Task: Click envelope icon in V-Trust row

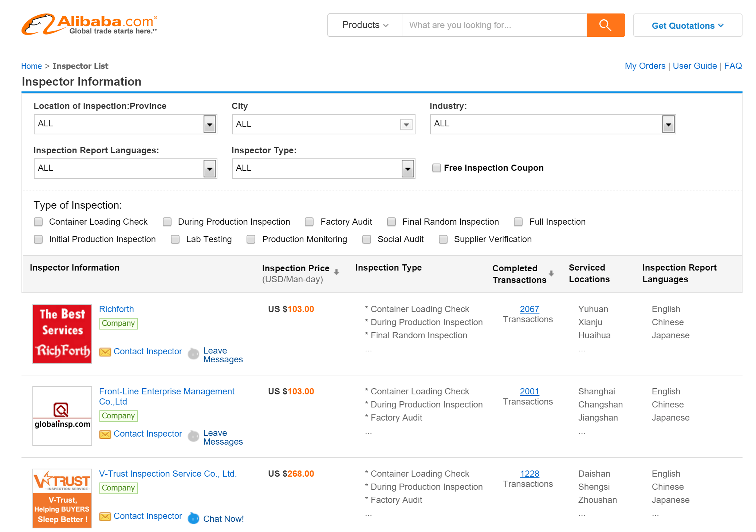Action: (x=105, y=516)
